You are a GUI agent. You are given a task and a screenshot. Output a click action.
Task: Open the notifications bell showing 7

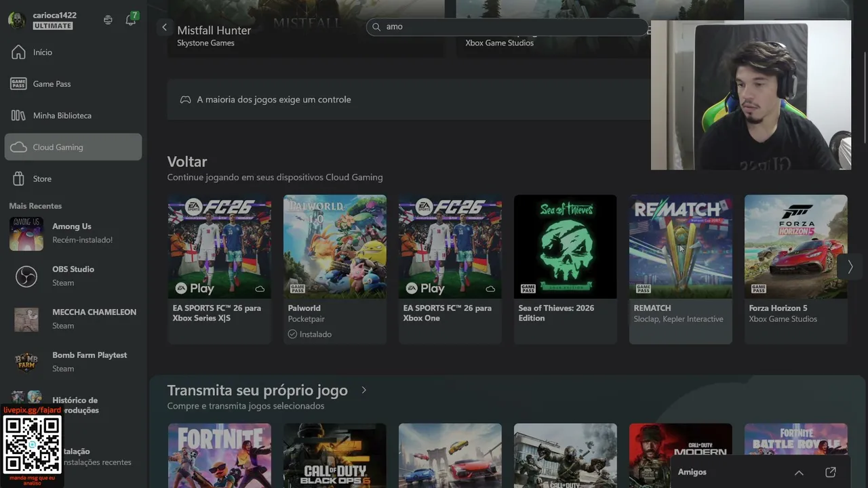pos(131,20)
